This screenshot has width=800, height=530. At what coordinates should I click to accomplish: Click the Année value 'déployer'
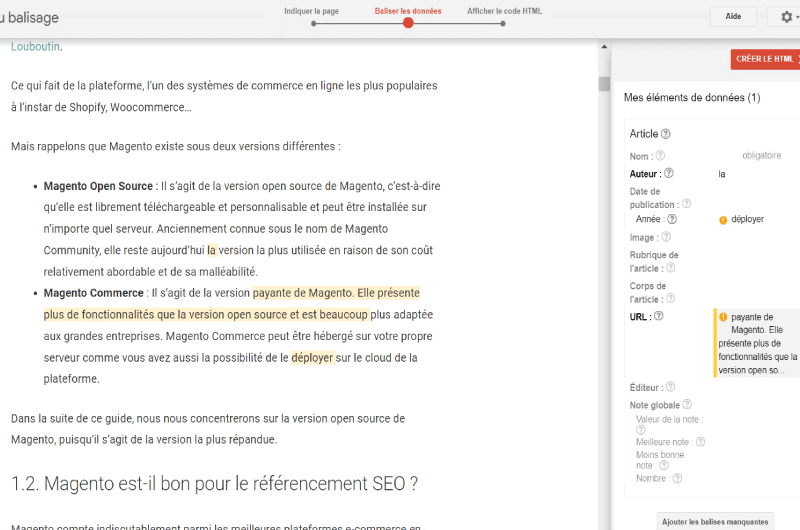(x=747, y=219)
